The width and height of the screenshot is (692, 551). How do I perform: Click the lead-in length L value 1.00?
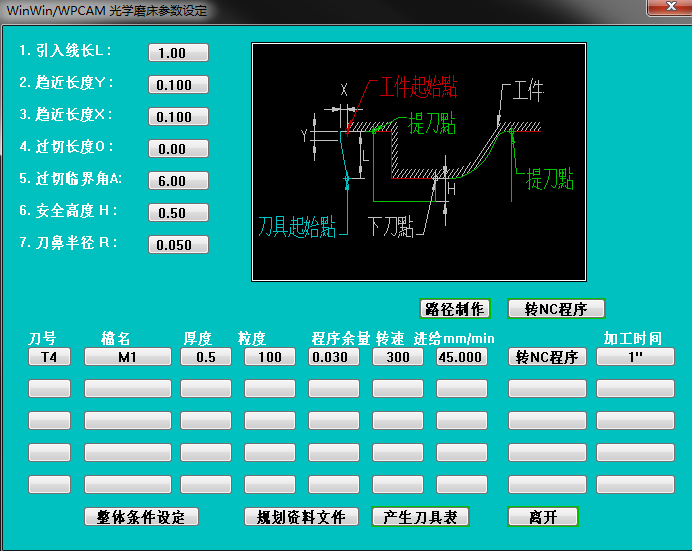[178, 52]
